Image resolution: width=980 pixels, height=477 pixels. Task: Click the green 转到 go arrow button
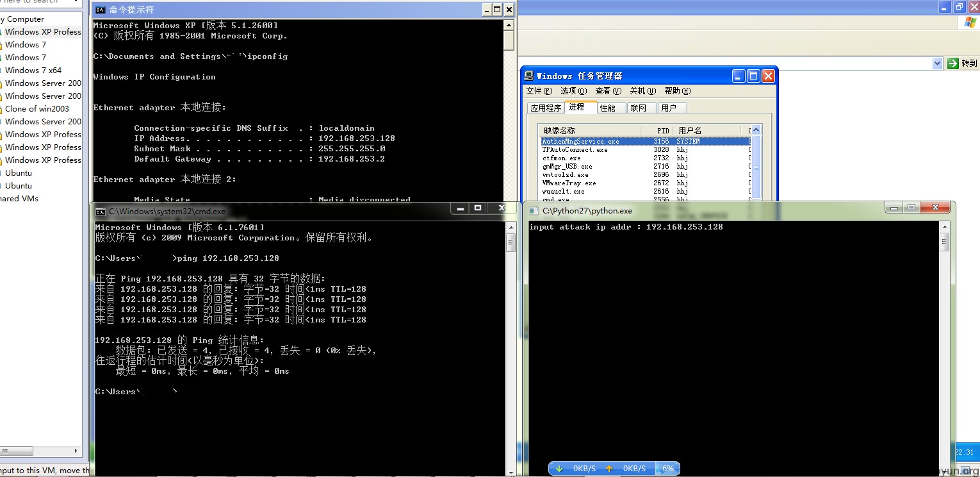pyautogui.click(x=953, y=63)
